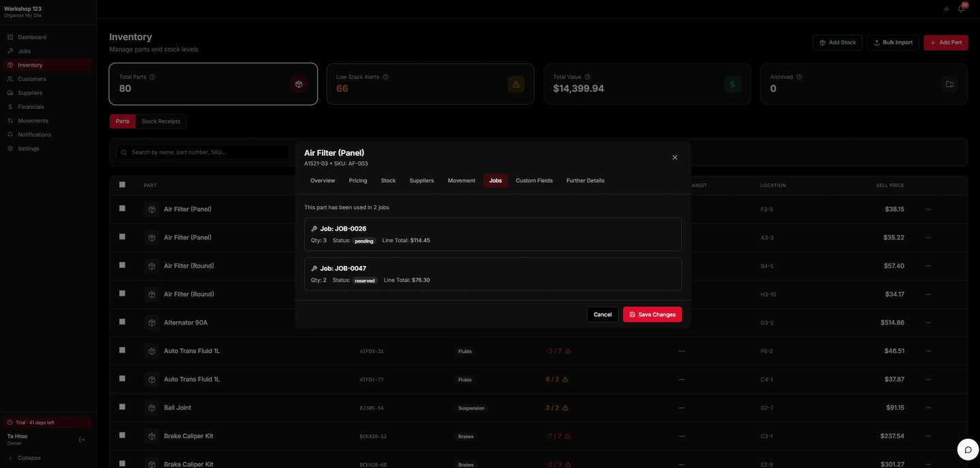Click the search magnifier icon
980x468 pixels.
(x=124, y=152)
